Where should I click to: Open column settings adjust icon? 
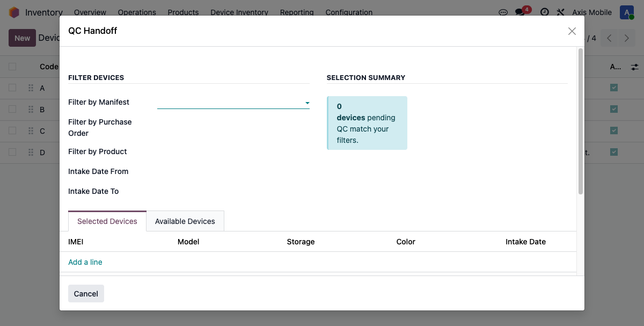tap(635, 67)
